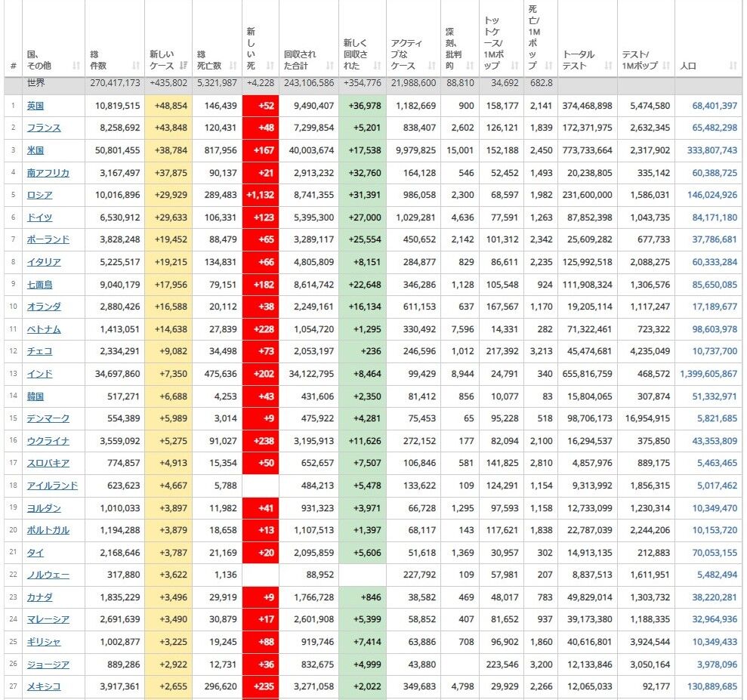Select Czech total tests value 45,474,681
Viewport: 747px width, 700px height.
589,351
